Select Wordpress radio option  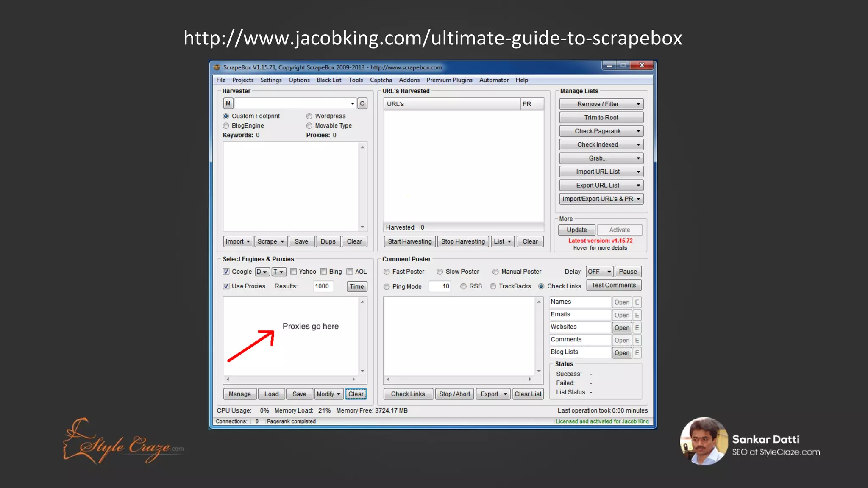tap(309, 116)
